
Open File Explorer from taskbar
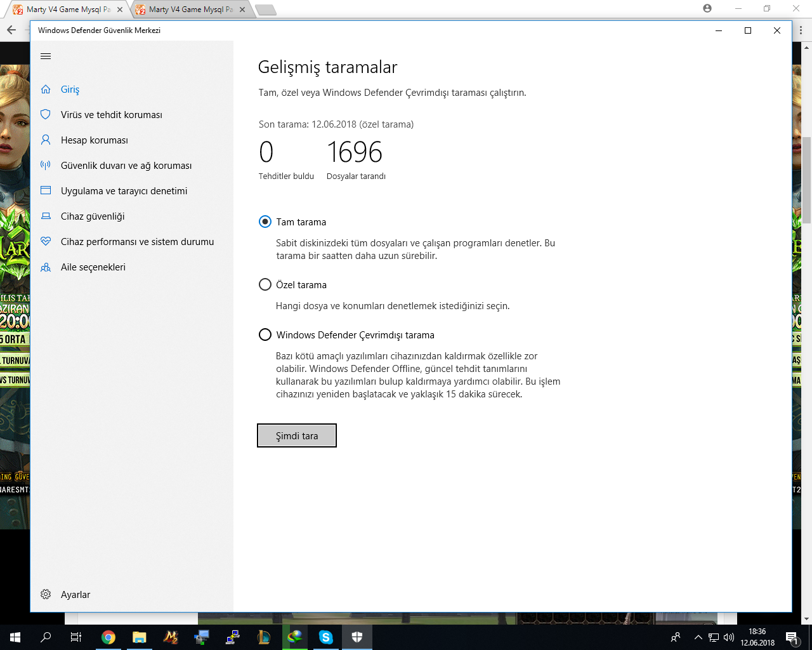pyautogui.click(x=140, y=637)
